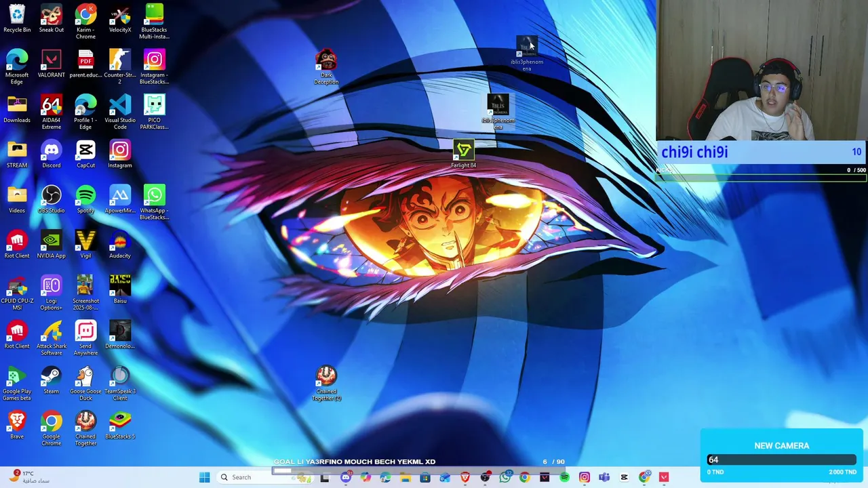Open the parent.educ PDF file
This screenshot has height=488, width=868.
click(85, 64)
